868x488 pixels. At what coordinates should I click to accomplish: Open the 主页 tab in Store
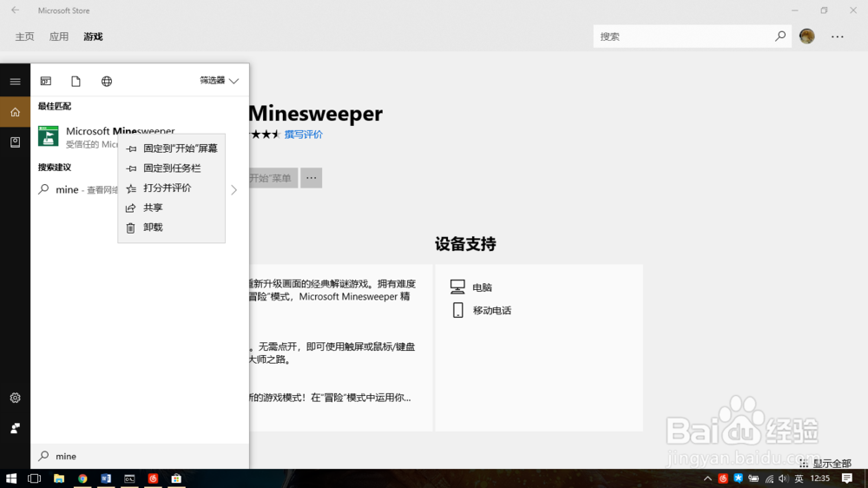pos(24,36)
